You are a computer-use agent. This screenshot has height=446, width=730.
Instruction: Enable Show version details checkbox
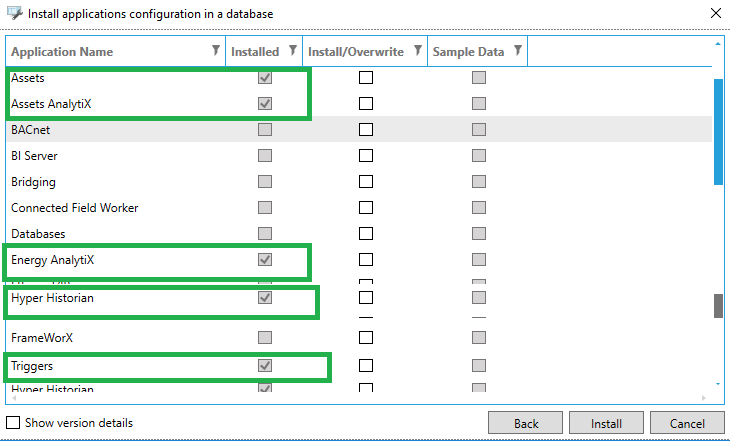click(14, 423)
